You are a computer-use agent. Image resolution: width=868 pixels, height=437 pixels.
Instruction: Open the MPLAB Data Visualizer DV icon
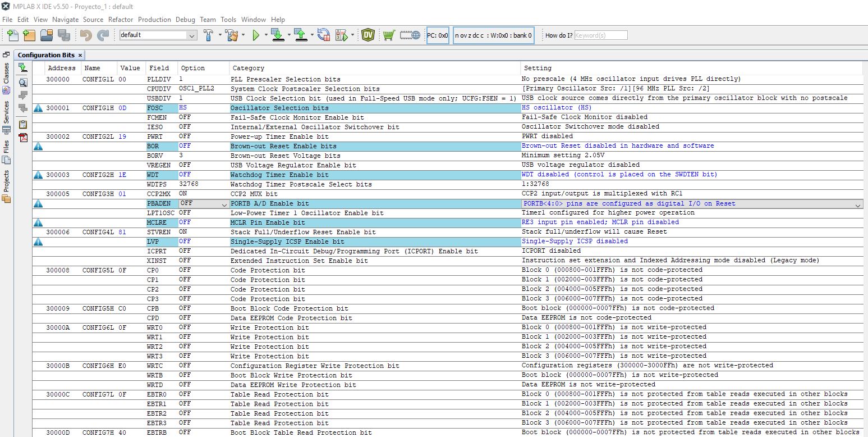[368, 35]
